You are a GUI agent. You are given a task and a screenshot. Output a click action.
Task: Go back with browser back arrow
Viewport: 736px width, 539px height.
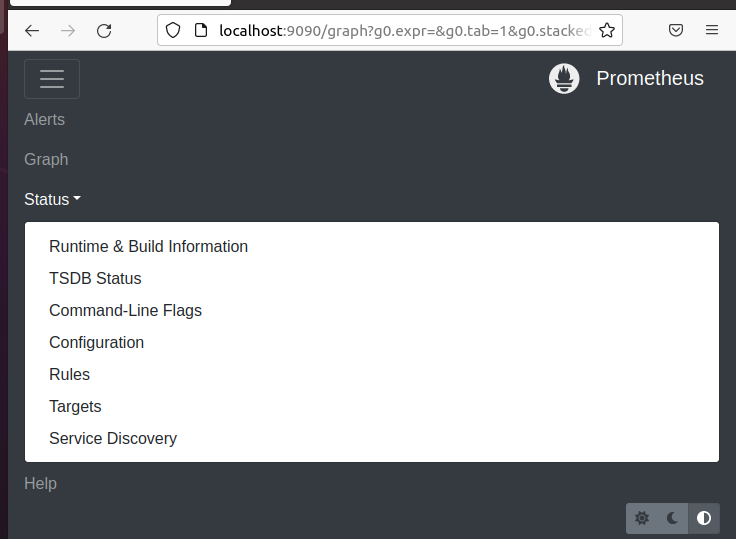pyautogui.click(x=32, y=31)
